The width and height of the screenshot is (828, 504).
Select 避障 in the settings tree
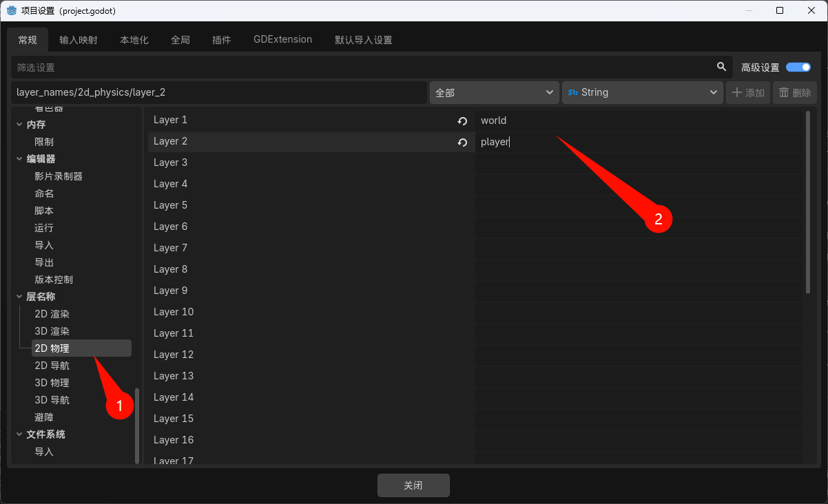(44, 417)
